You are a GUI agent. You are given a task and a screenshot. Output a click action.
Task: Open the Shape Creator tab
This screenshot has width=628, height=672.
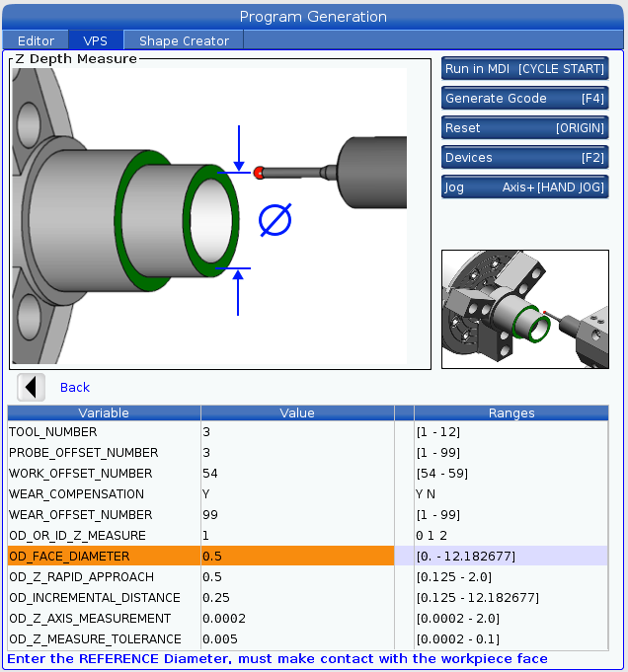pos(184,40)
